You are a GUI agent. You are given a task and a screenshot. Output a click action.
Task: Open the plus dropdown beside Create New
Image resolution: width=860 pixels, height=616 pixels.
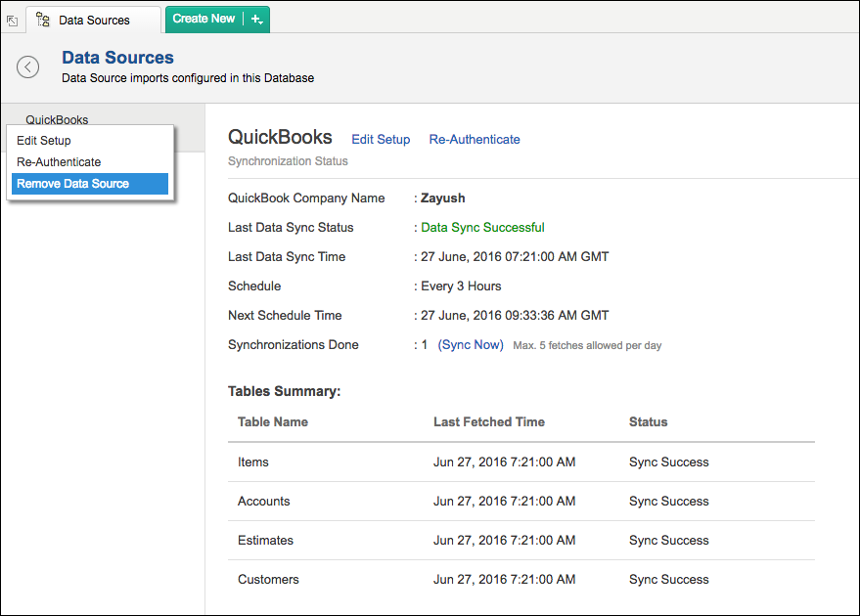(257, 20)
